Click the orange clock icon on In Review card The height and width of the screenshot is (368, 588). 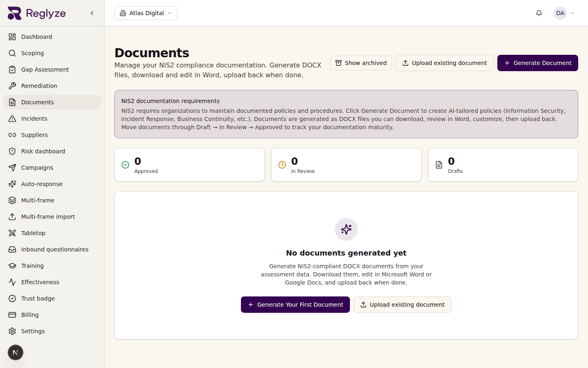click(x=282, y=165)
